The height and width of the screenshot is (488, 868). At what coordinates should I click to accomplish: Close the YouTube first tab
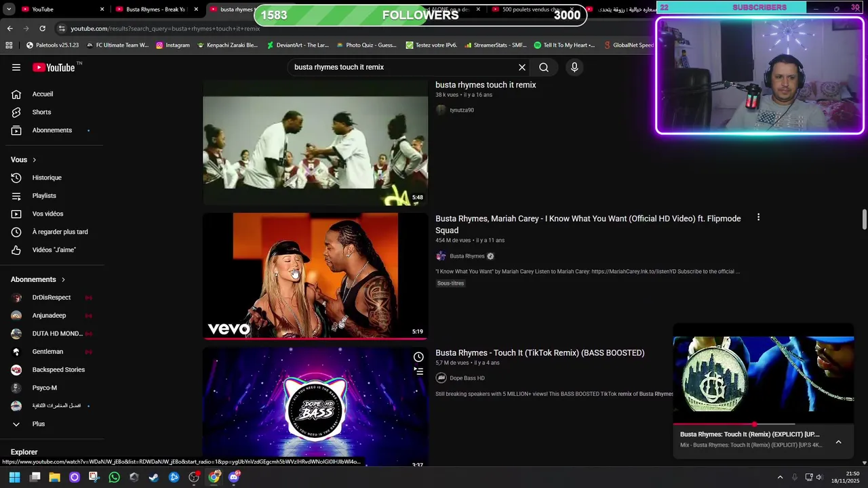(x=102, y=9)
